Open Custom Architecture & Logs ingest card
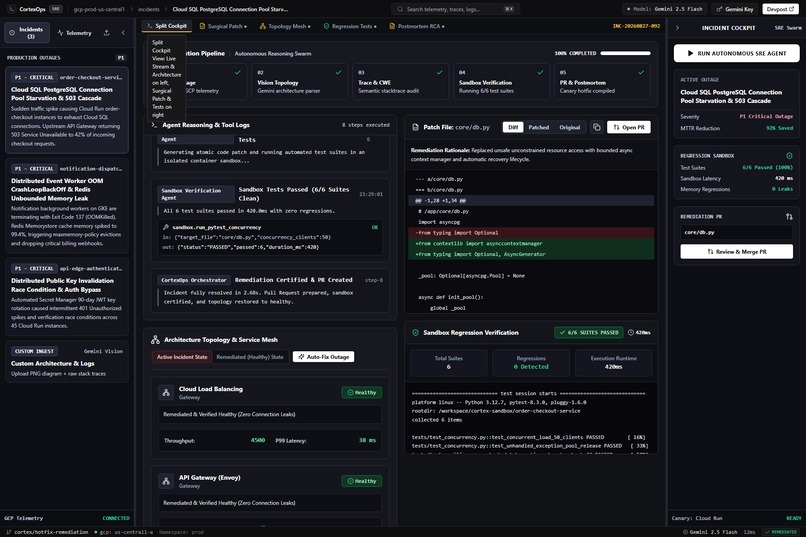 tap(67, 362)
